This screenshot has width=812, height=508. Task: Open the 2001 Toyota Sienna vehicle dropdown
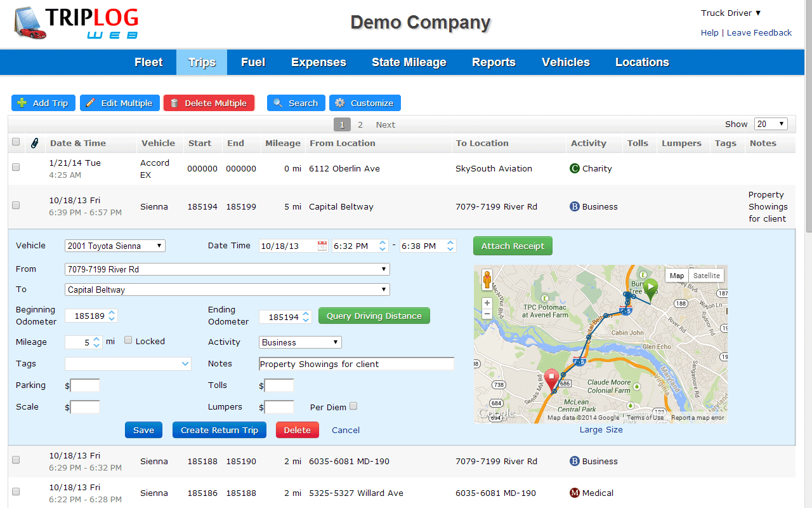coord(114,246)
